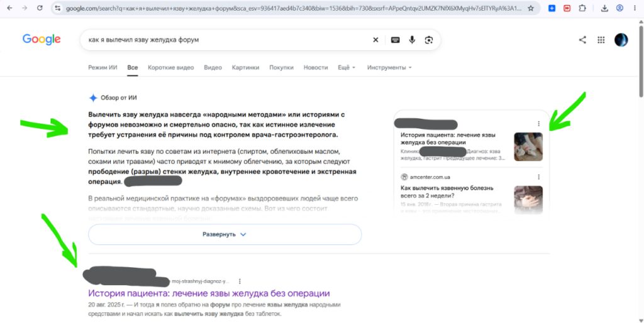This screenshot has width=644, height=323.
Task: Click the Обзор от ИИ label
Action: click(119, 97)
